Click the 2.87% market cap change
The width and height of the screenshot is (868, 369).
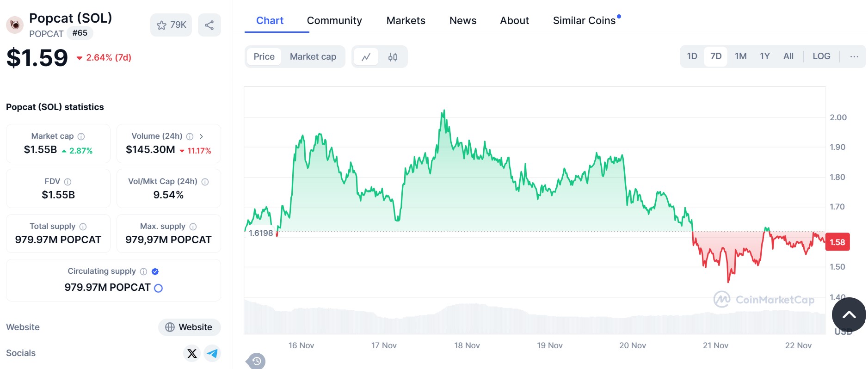coord(77,151)
